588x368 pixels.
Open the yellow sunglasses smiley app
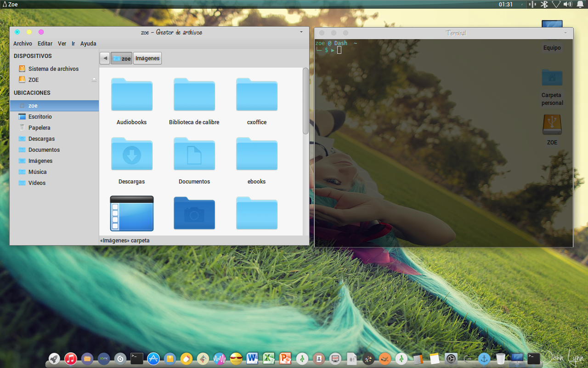[236, 359]
